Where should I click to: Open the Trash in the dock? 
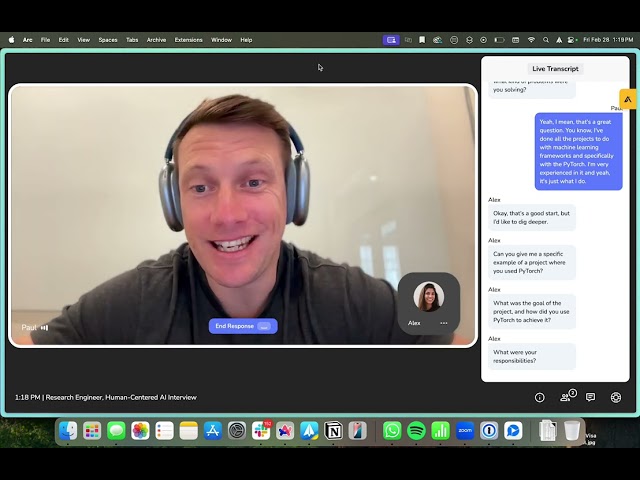[572, 431]
